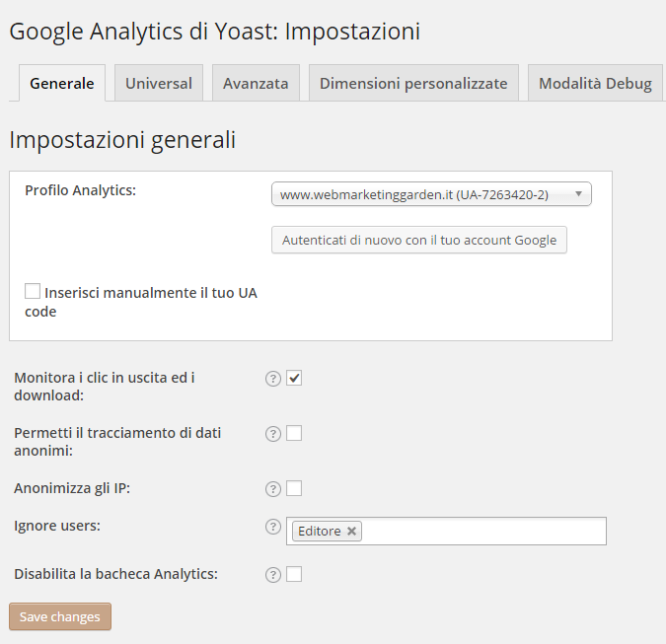Go to Dimensioni personalizzate tab
The height and width of the screenshot is (644, 666).
413,83
